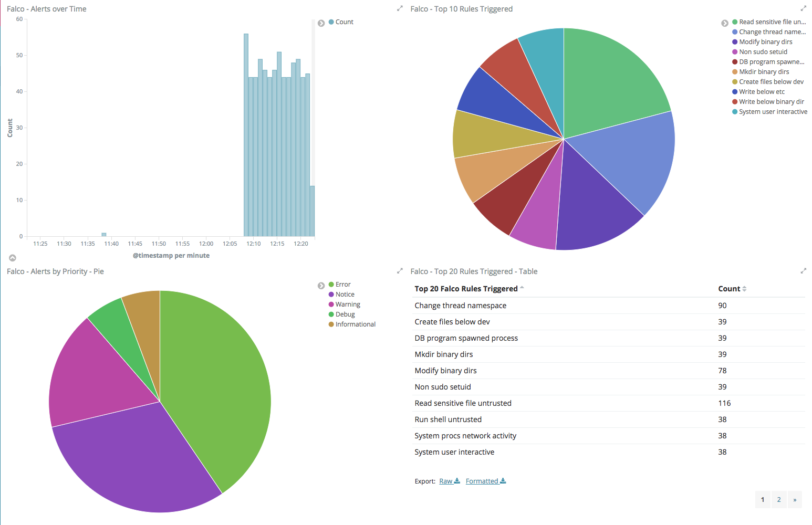Click the Read sensitive file untrusted table row

point(609,403)
